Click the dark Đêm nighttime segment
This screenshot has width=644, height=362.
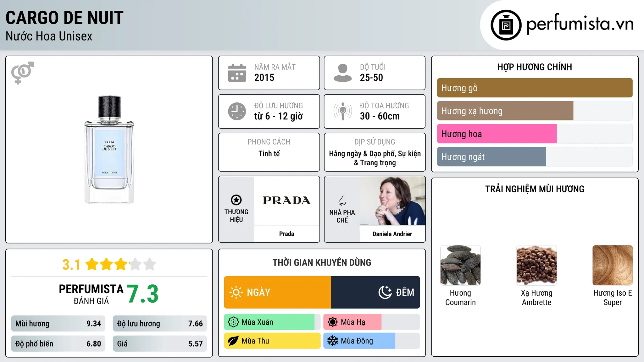375,292
